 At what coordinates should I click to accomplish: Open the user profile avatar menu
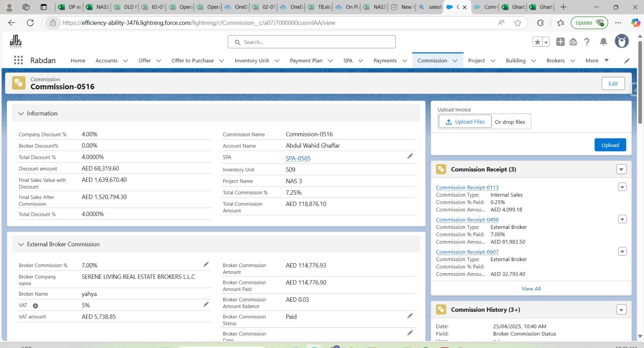tap(622, 41)
